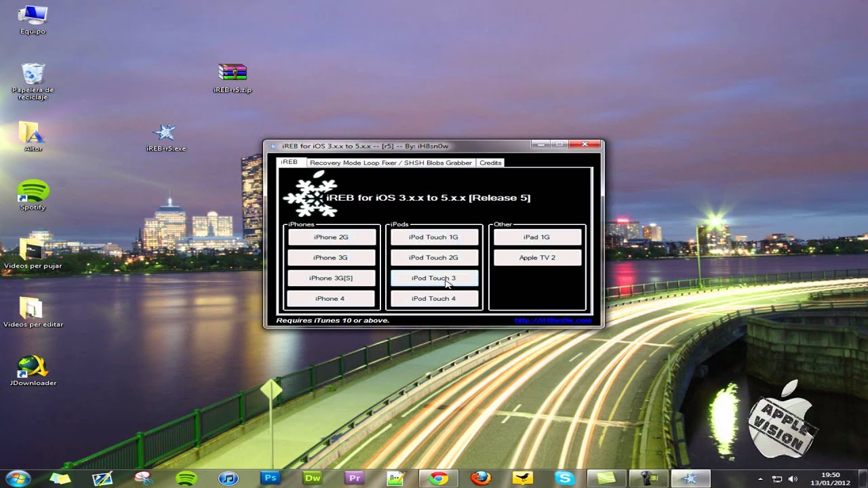This screenshot has height=488, width=868.
Task: Select iPad 1G button
Action: (x=537, y=237)
